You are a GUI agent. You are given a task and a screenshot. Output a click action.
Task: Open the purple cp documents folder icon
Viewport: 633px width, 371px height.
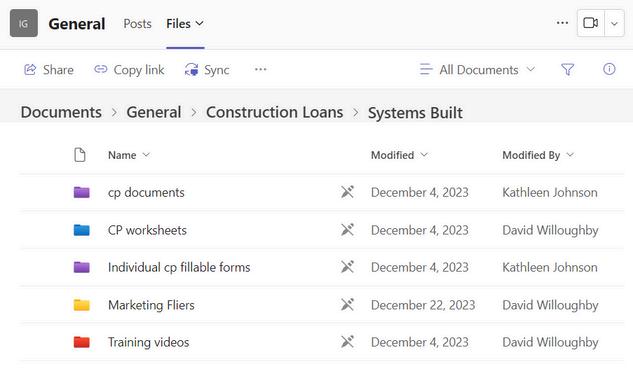click(82, 192)
